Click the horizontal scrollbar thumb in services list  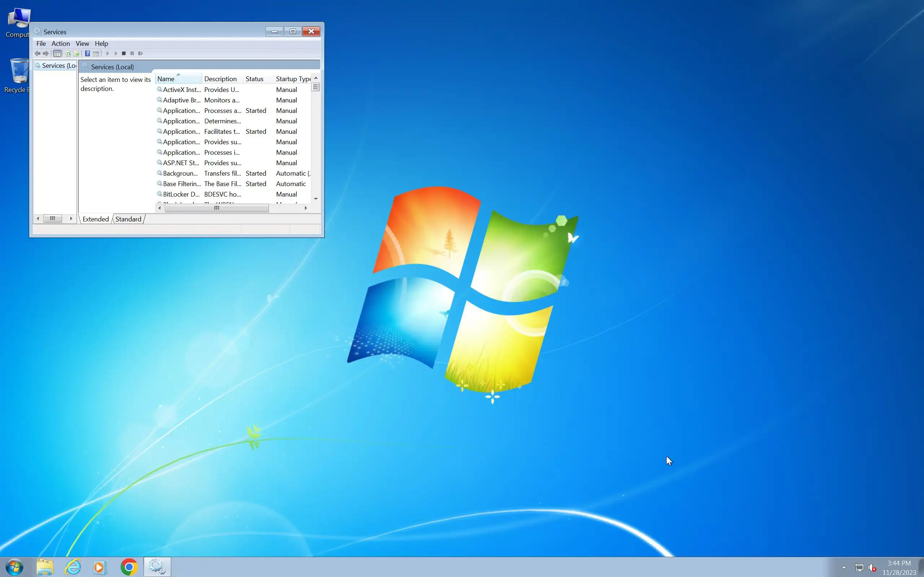click(217, 208)
